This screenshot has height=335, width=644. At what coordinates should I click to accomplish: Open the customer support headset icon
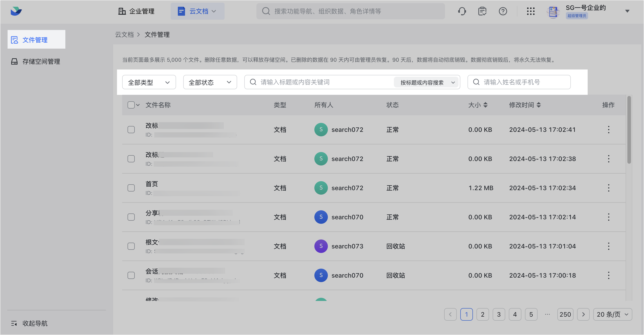point(462,11)
